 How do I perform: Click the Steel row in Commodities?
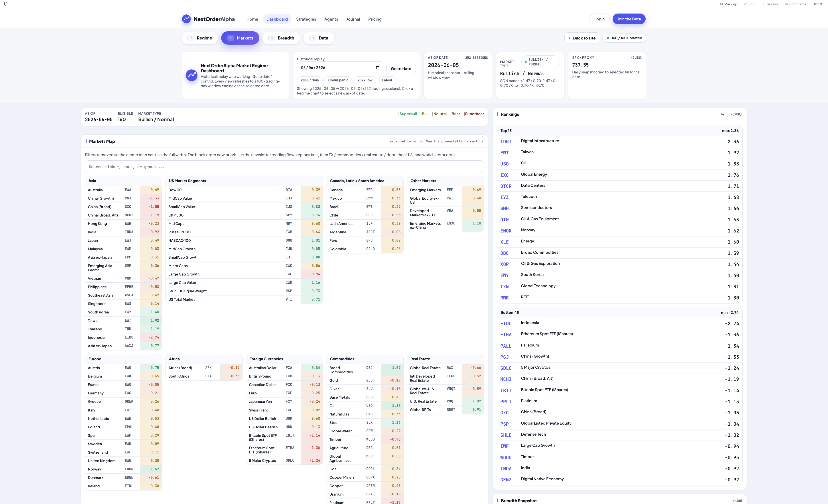(x=365, y=423)
